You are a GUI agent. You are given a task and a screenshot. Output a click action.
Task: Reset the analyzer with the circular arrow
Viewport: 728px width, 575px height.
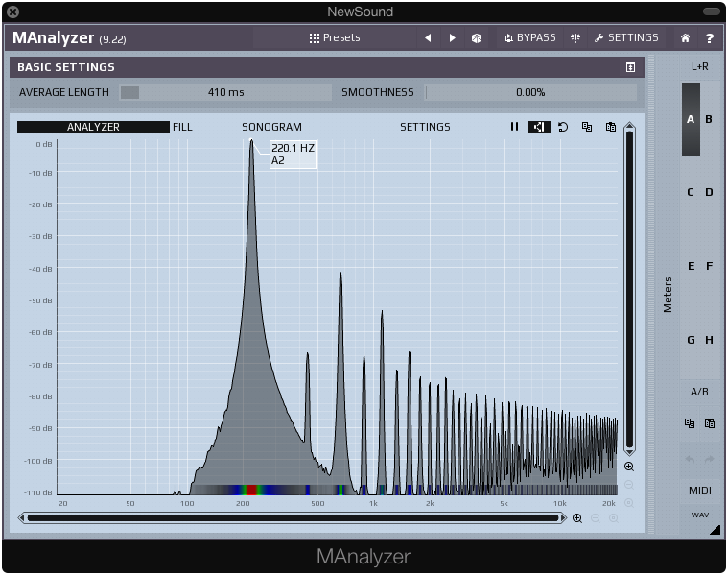coord(563,127)
